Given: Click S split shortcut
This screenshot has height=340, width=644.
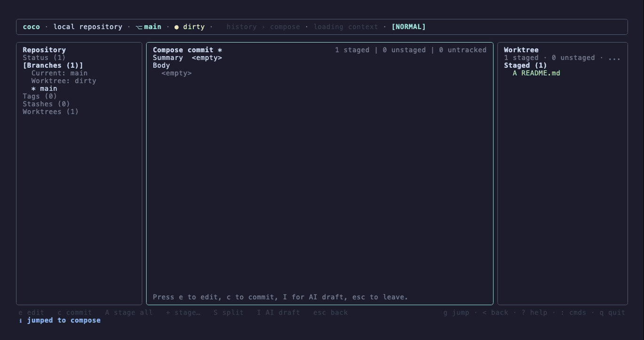Looking at the screenshot, I should pyautogui.click(x=229, y=313).
